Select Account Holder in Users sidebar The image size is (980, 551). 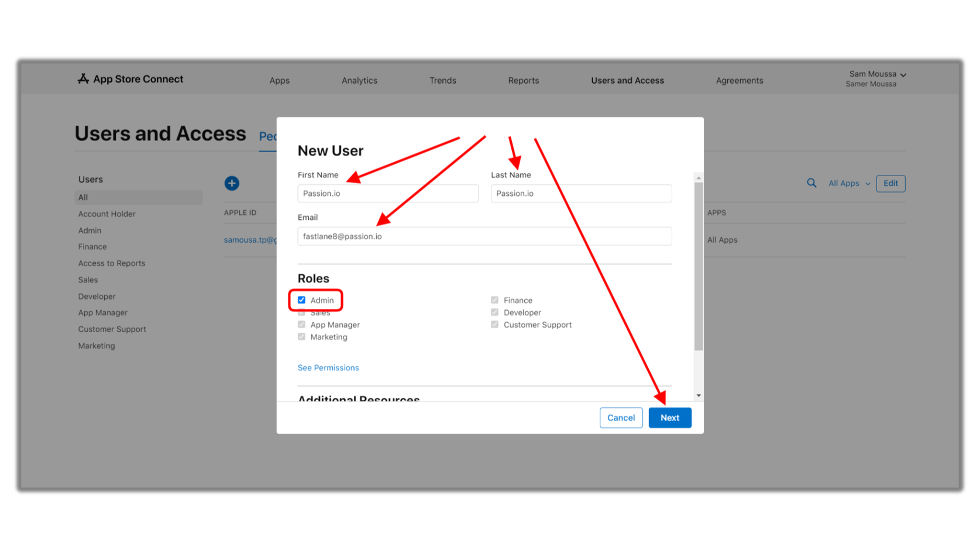click(x=106, y=214)
